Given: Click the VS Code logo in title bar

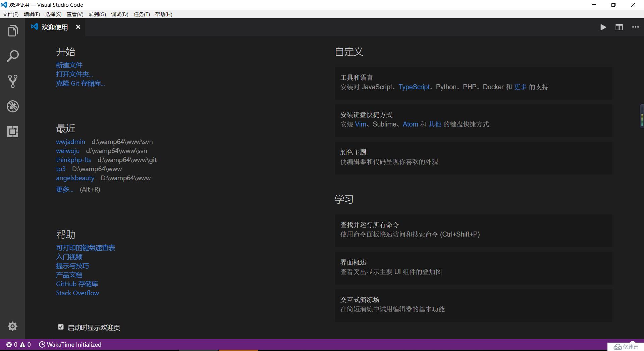Looking at the screenshot, I should tap(4, 5).
